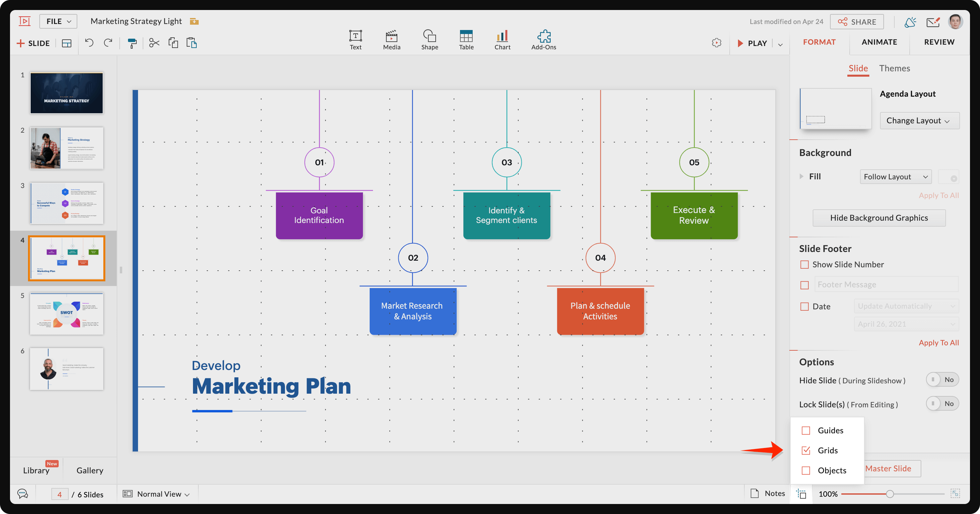Click the SHARE button
Screen dimensions: 980x514
click(x=857, y=22)
